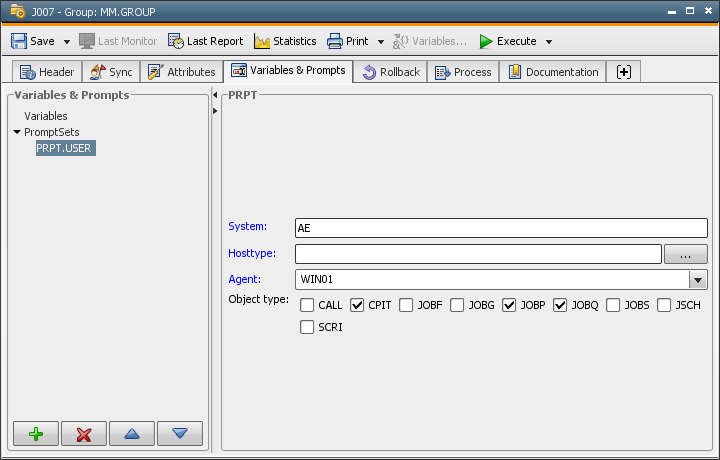Uncheck the JOBP object type
This screenshot has width=720, height=460.
click(509, 305)
